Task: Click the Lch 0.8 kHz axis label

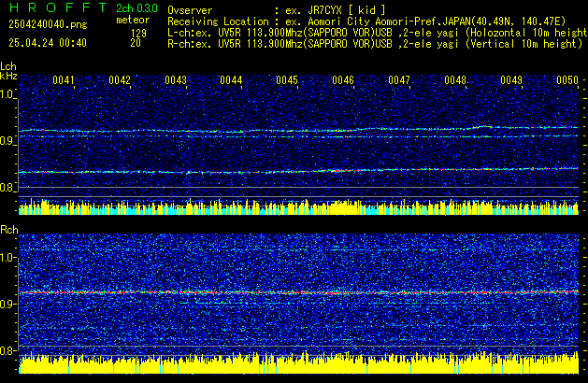Action: pyautogui.click(x=7, y=188)
